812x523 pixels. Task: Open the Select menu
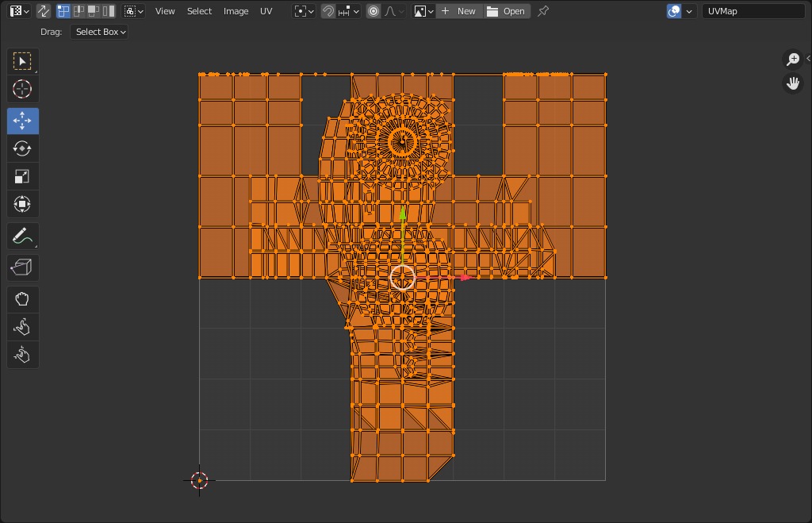pos(199,11)
